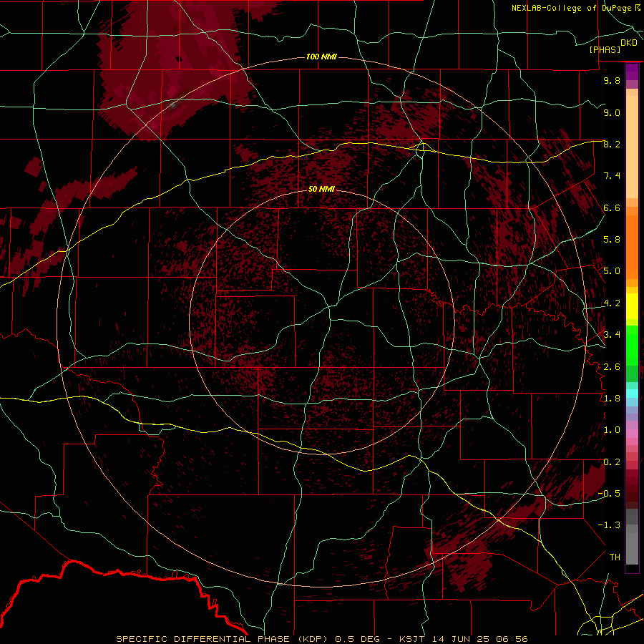The height and width of the screenshot is (644, 644).
Task: Pick the bright green segment of the color bar
Action: point(632,345)
